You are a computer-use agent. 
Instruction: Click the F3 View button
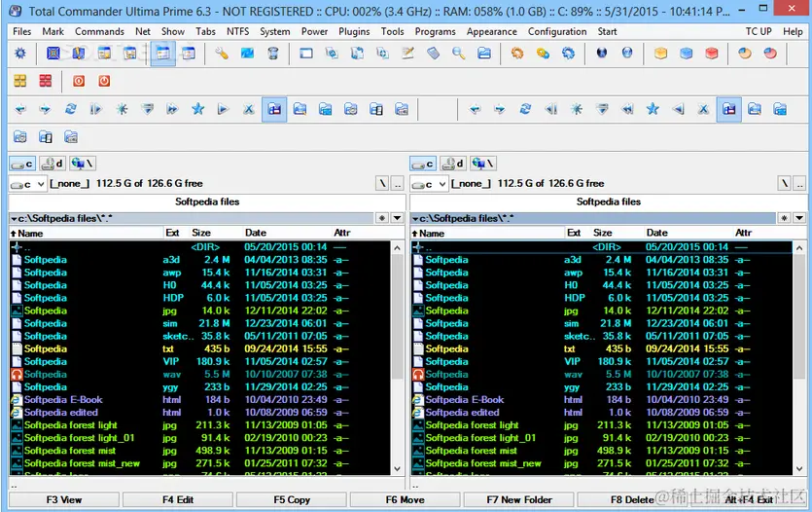coord(64,500)
